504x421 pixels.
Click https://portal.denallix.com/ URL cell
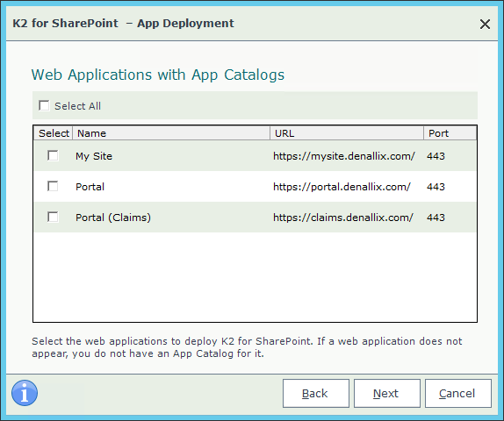click(342, 187)
